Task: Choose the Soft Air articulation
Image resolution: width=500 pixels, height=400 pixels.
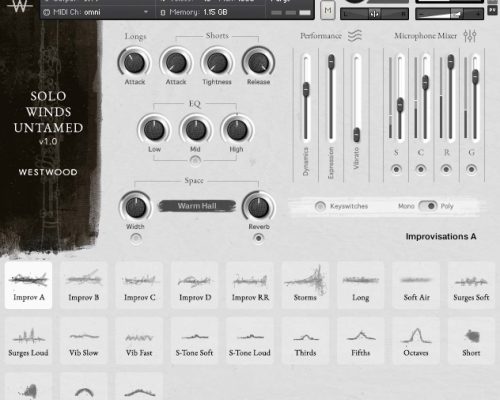Action: [416, 285]
